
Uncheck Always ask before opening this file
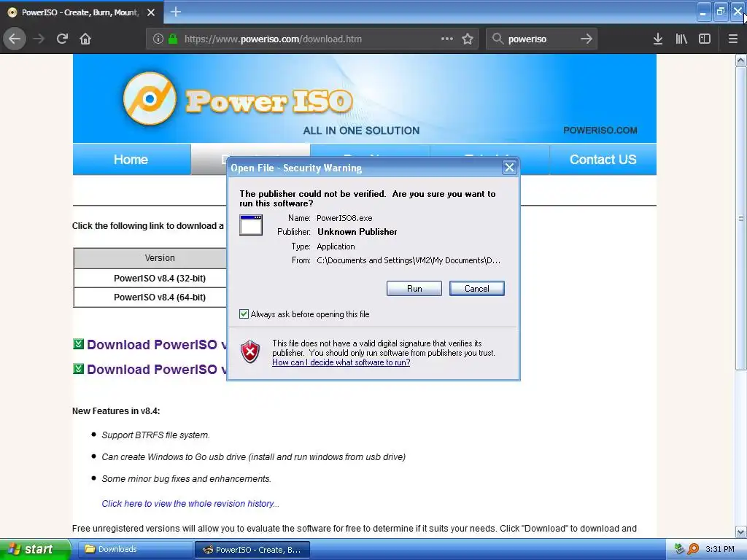coord(244,314)
